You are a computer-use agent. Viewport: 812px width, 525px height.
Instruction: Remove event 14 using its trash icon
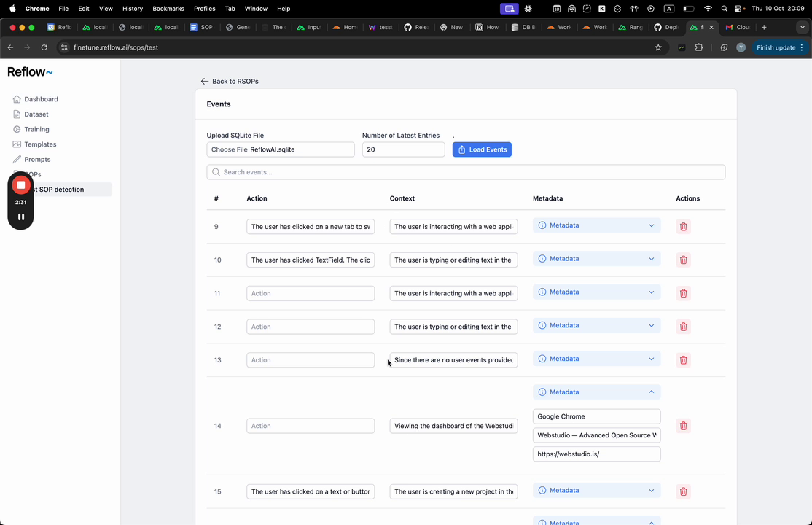[683, 426]
